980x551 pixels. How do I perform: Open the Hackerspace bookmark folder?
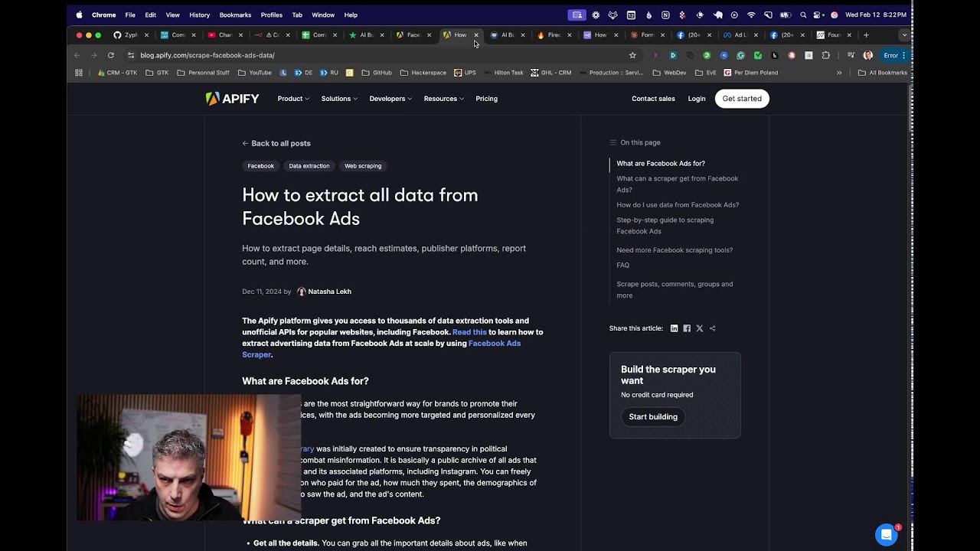(423, 73)
